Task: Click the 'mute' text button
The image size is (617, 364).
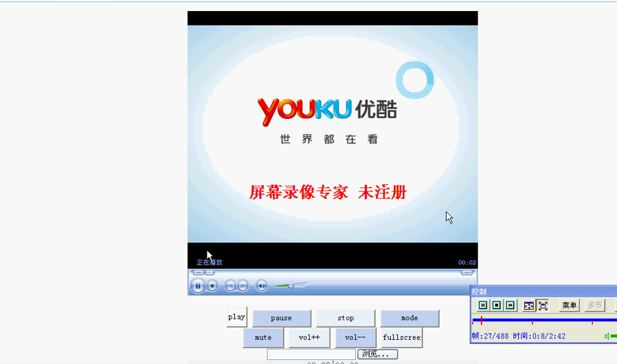Action: (263, 338)
